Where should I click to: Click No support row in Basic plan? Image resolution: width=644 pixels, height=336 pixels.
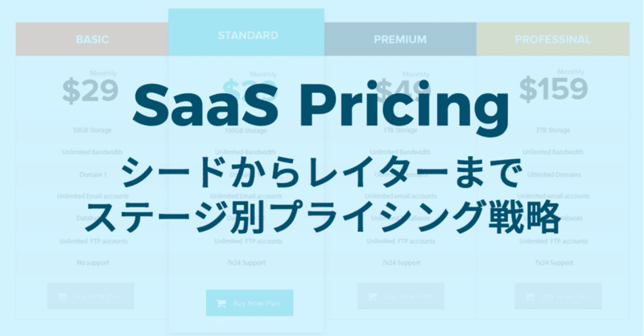pyautogui.click(x=92, y=263)
